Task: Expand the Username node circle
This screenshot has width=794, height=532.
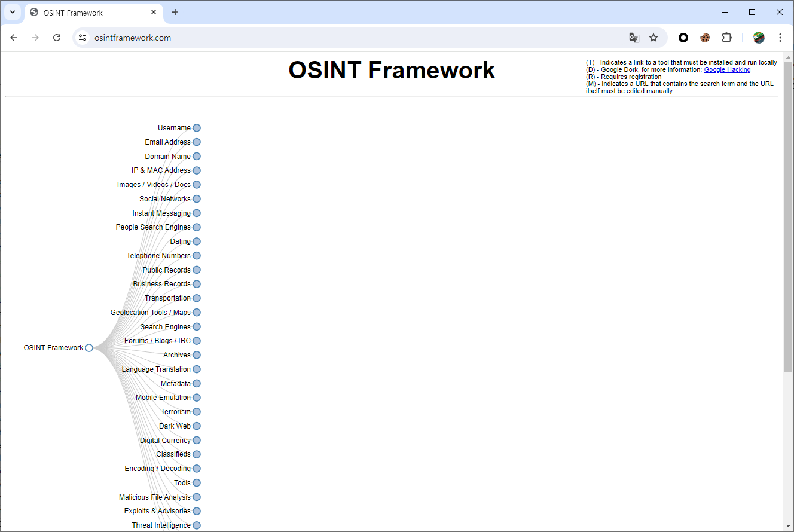Action: click(x=197, y=128)
